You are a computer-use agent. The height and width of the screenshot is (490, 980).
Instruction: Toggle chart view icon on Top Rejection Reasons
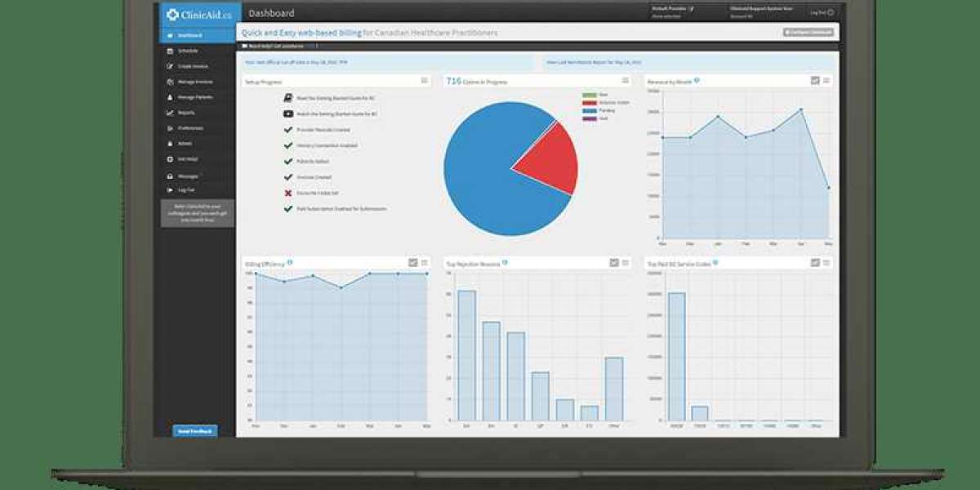(614, 263)
